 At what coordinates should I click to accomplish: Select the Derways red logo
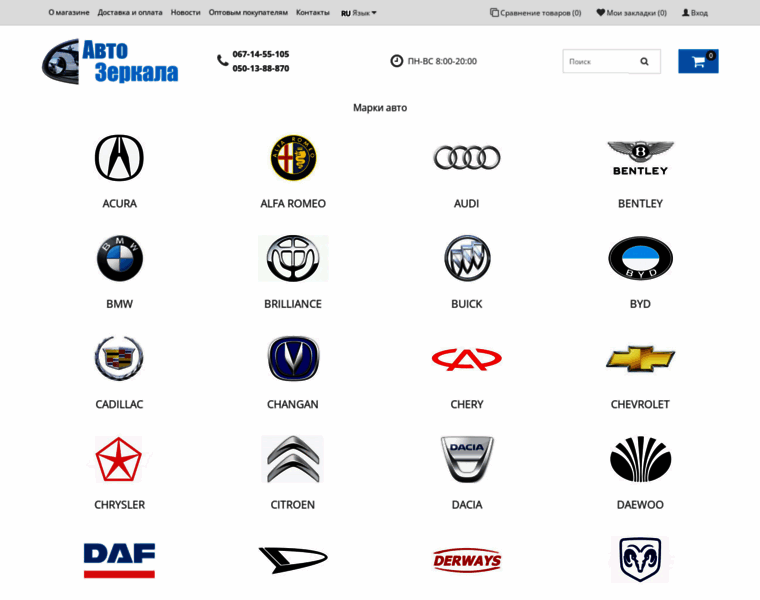point(467,560)
